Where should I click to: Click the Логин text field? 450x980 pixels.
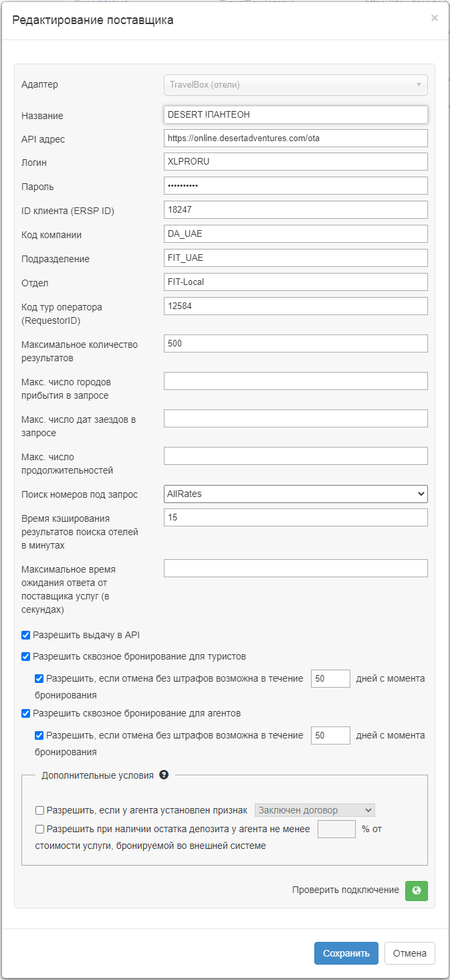tap(296, 162)
